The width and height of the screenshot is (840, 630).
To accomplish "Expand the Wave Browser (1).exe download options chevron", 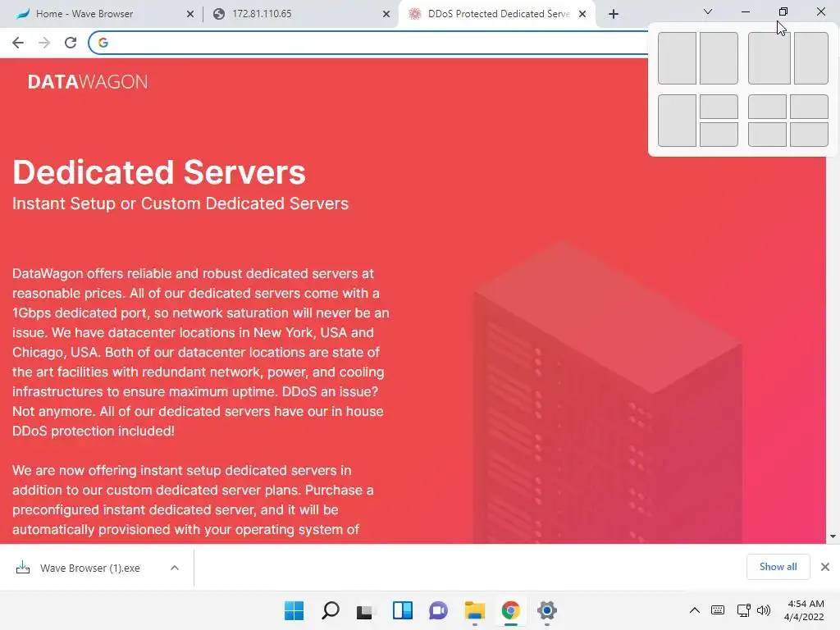I will [x=175, y=568].
